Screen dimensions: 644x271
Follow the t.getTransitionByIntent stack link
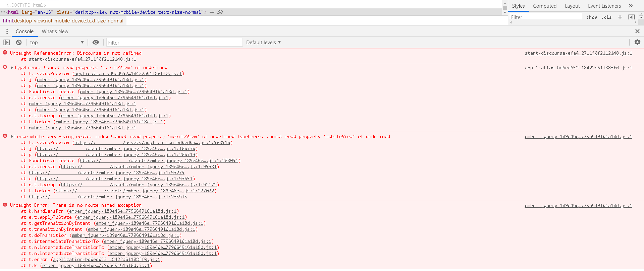[150, 223]
